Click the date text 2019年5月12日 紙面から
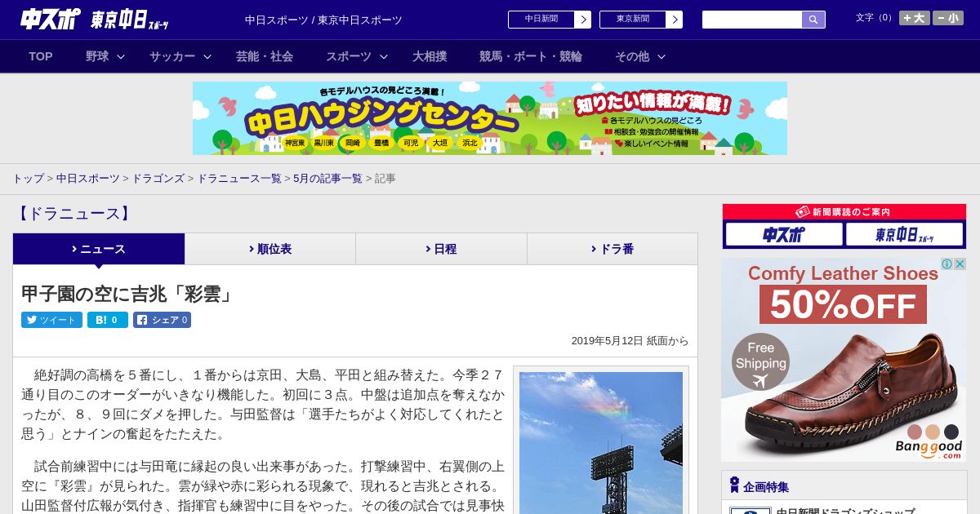This screenshot has height=514, width=980. pyautogui.click(x=630, y=341)
